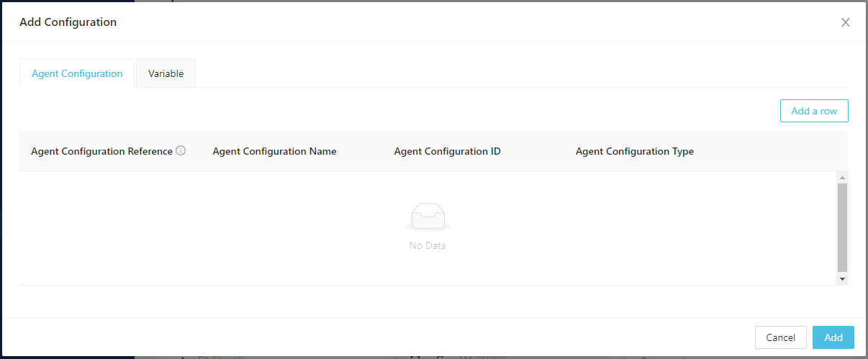Viewport: 868px width, 359px height.
Task: Click the blank tab strip right of Variable
Action: click(504, 73)
